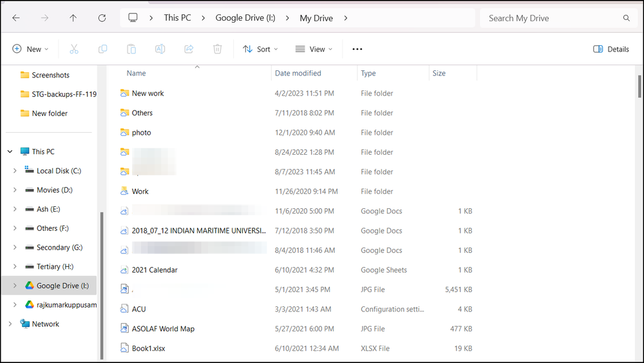Expand Tertiary (H:) tree node
Image resolution: width=644 pixels, height=363 pixels.
coord(15,266)
